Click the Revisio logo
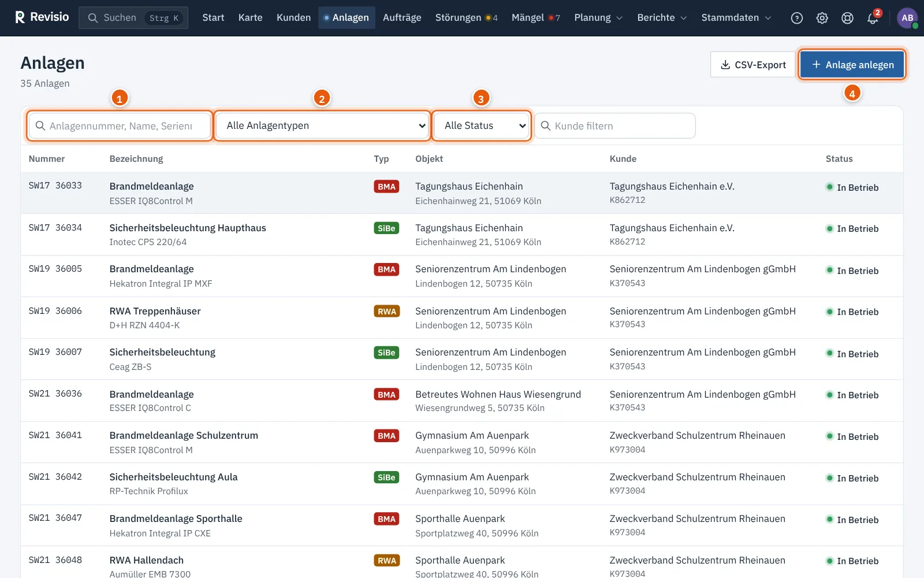 click(x=42, y=17)
